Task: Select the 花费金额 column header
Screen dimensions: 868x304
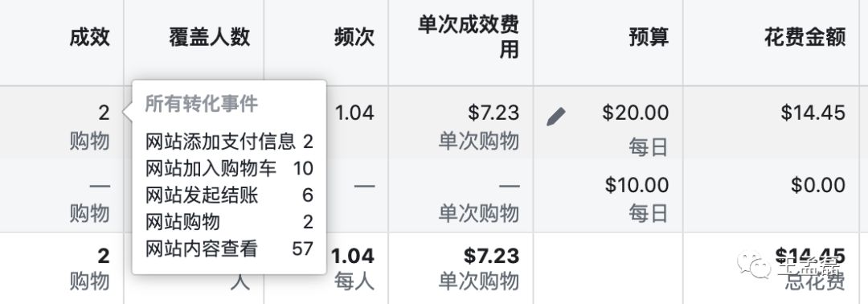Action: 805,38
